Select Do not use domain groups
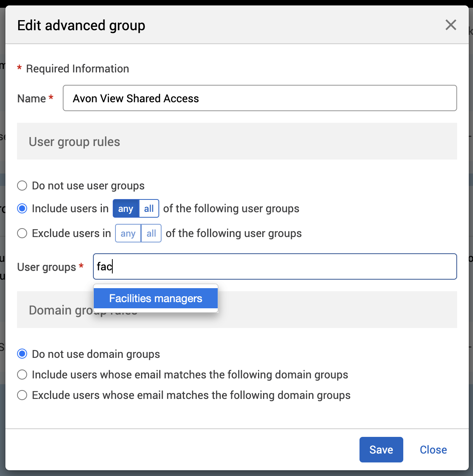This screenshot has height=476, width=473. (22, 354)
